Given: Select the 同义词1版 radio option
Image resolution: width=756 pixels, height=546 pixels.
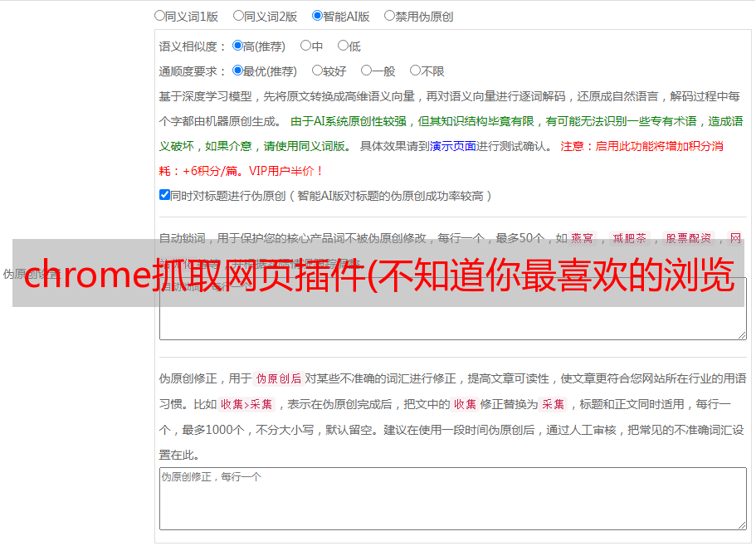Looking at the screenshot, I should (x=159, y=16).
